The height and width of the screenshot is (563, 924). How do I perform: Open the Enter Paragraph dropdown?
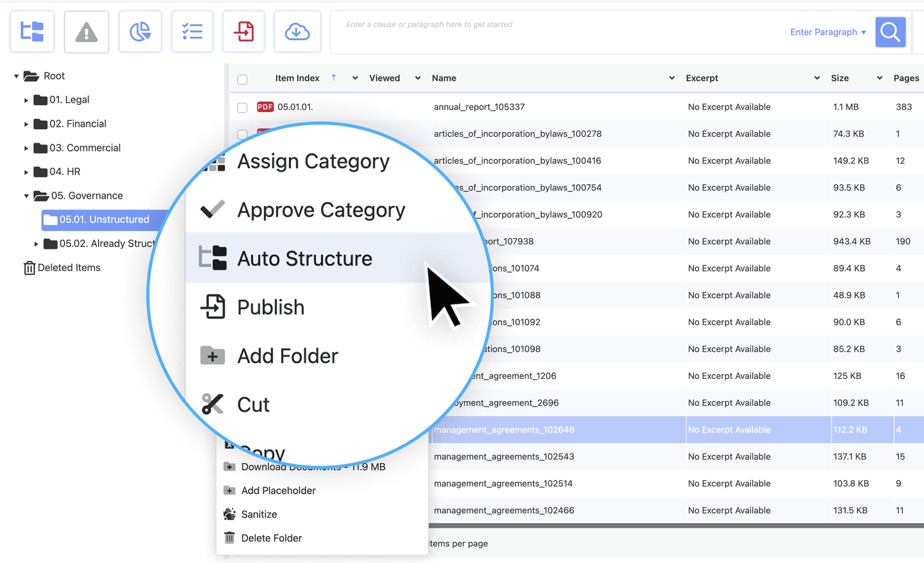(827, 32)
